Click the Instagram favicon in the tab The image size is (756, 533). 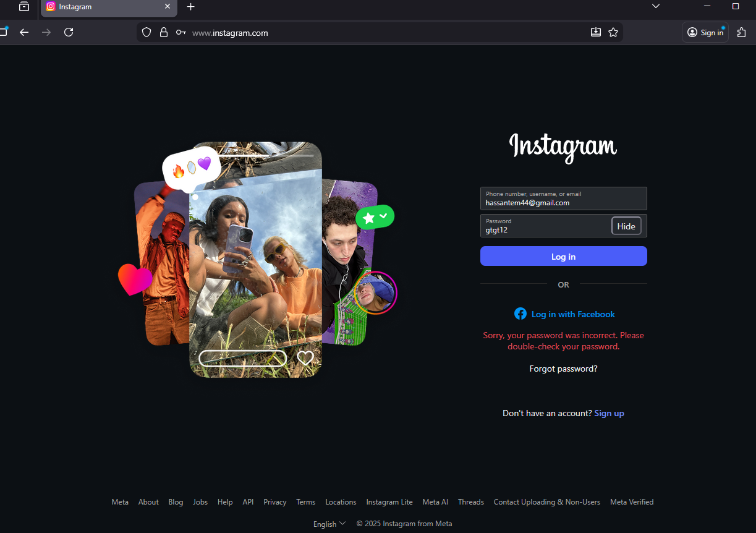(51, 7)
